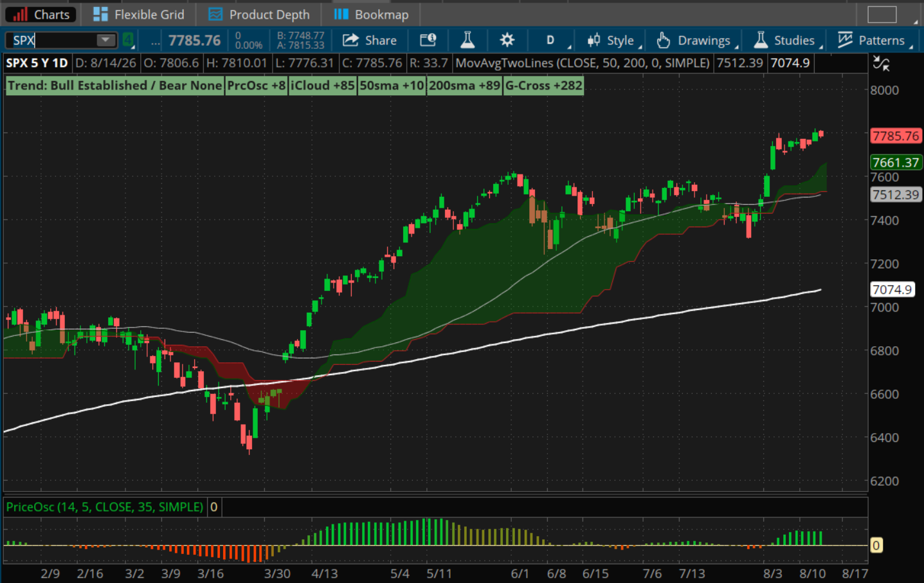This screenshot has width=924, height=583.
Task: Click the B: 7748.77 bid quote
Action: 301,36
